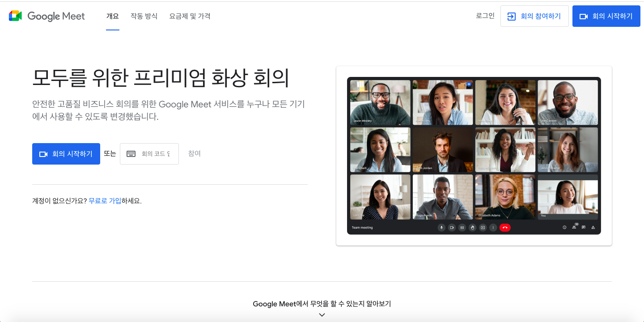Screen dimensions: 644x322
Task: Click the keyboard icon in code field
Action: coord(131,154)
